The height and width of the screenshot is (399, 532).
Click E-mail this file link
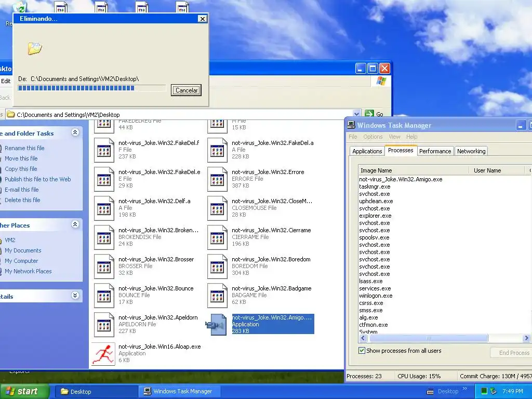click(22, 190)
